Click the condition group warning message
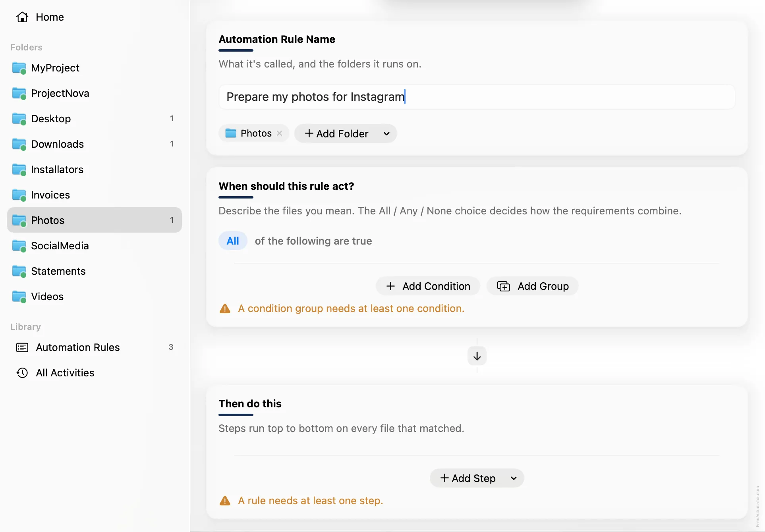765x532 pixels. 351,308
